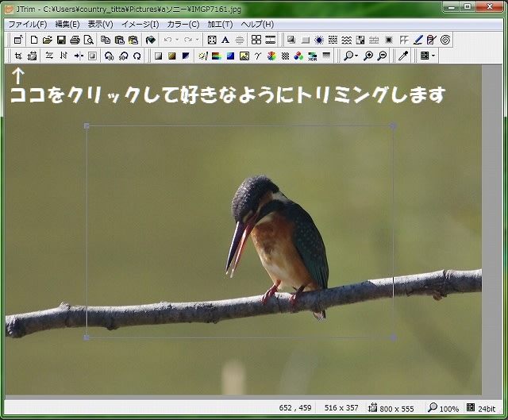508x420 pixels.
Task: Click the "24bit" color depth entry
Action: coord(487,409)
